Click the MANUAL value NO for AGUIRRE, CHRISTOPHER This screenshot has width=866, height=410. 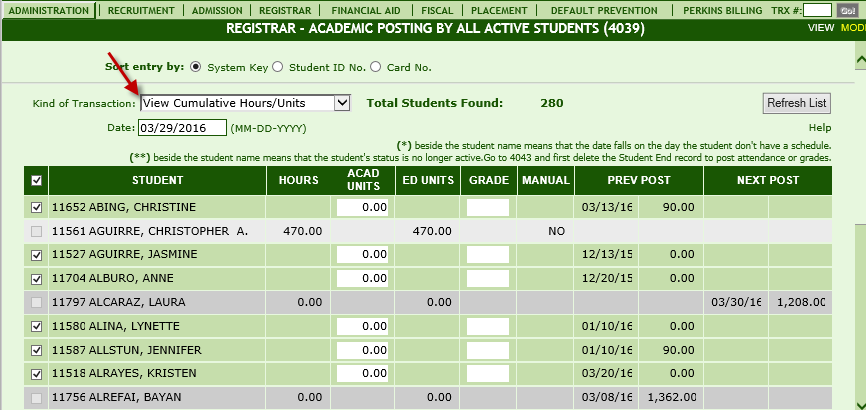point(557,232)
